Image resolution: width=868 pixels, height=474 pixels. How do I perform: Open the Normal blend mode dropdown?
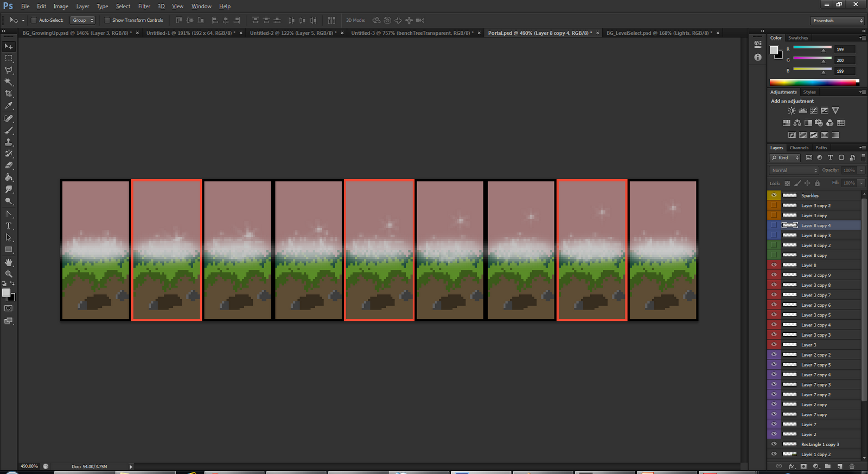[794, 170]
